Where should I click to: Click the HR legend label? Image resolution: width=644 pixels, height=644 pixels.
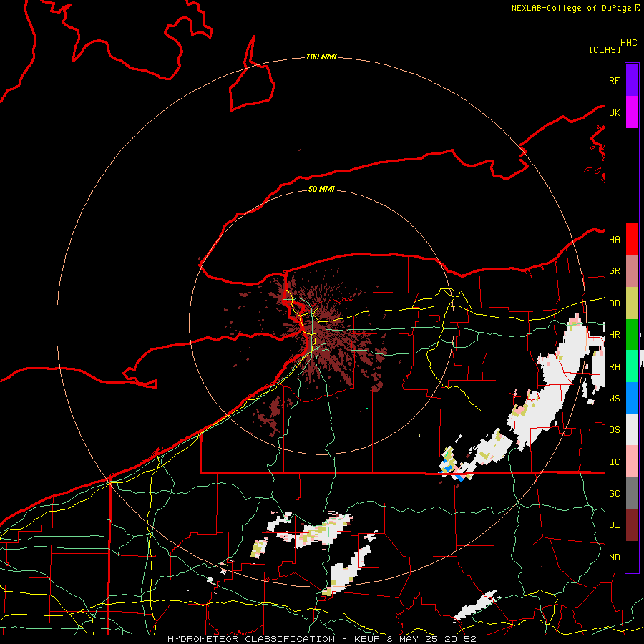[x=614, y=335]
